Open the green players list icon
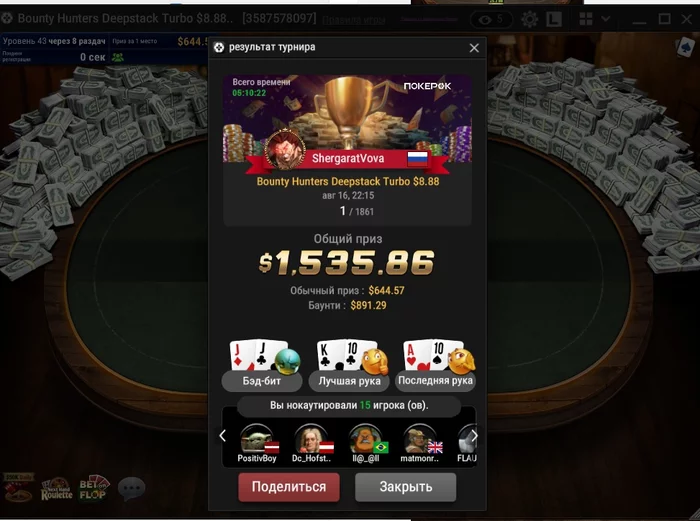The width and height of the screenshot is (700, 521). pos(117,57)
